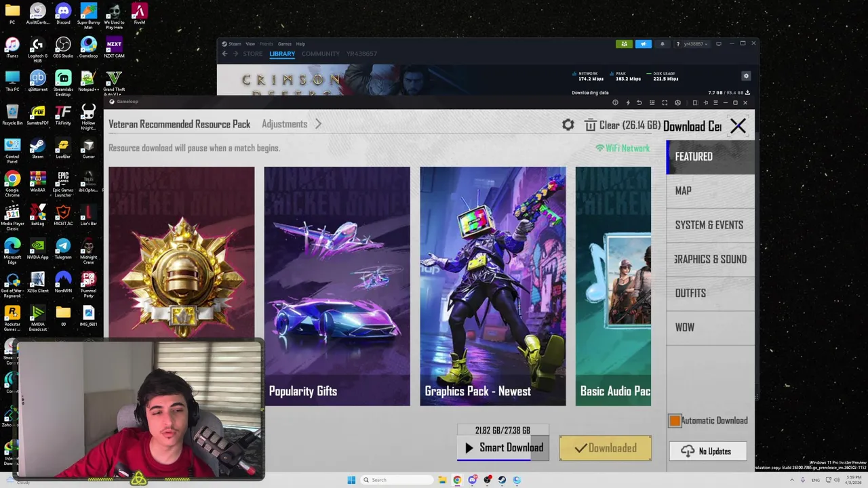Expand the Adjustments chevron arrow
Viewport: 868px width, 488px height.
click(x=318, y=124)
